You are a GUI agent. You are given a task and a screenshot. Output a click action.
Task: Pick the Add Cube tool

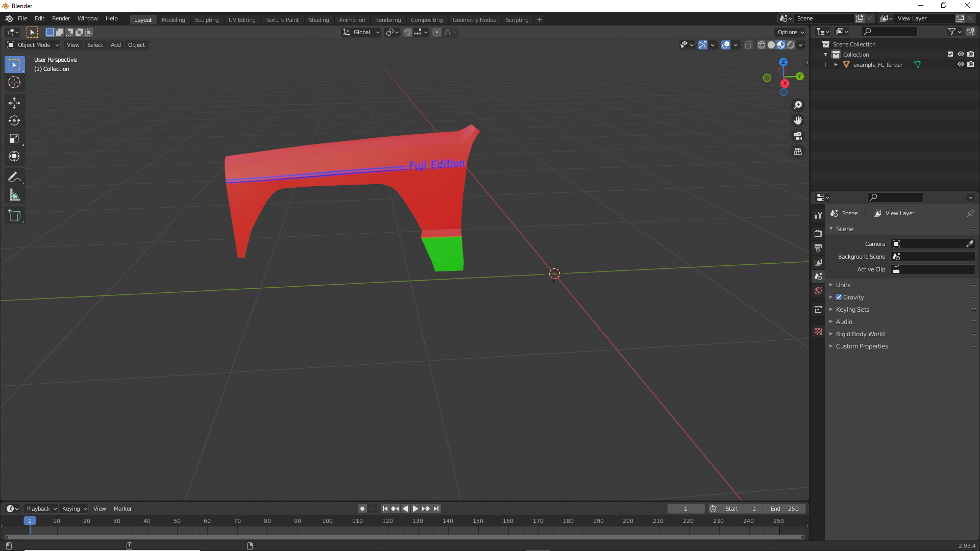point(14,215)
